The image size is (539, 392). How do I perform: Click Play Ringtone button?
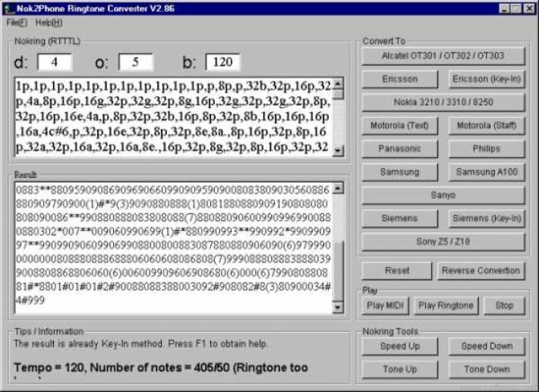[x=446, y=306]
